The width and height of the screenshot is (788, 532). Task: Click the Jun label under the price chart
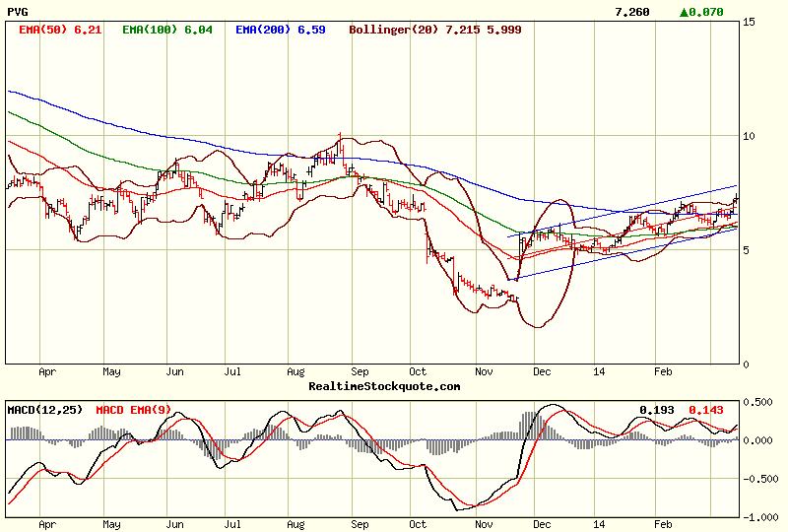[x=174, y=372]
